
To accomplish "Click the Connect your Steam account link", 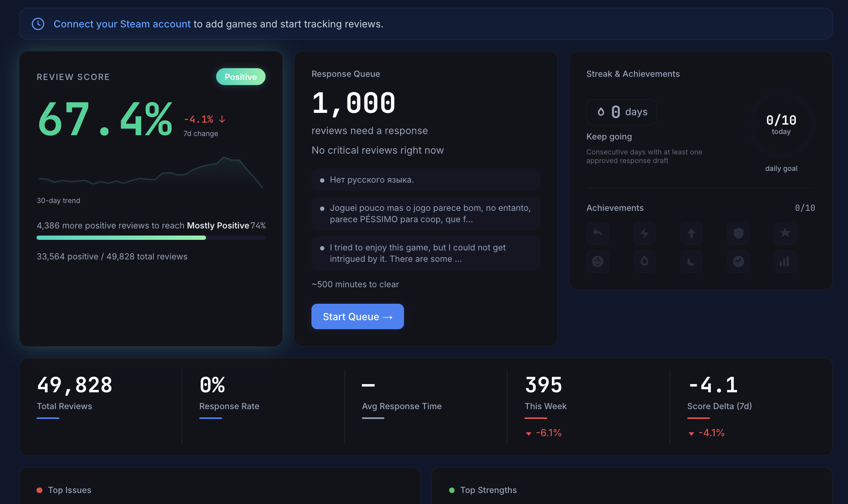I will (x=122, y=24).
